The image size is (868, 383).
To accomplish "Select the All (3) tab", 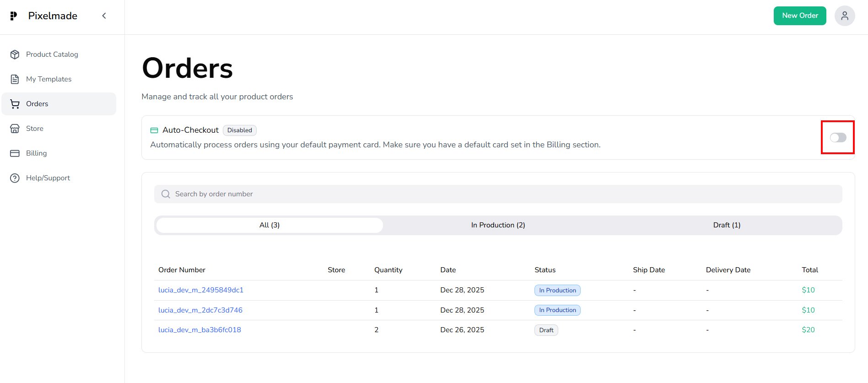I will tap(270, 225).
